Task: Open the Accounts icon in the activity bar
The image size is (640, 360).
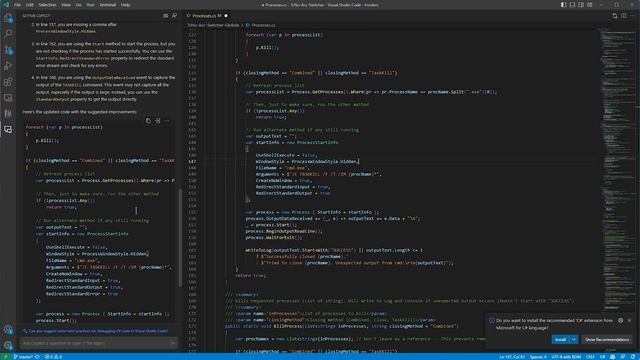Action: [8, 329]
